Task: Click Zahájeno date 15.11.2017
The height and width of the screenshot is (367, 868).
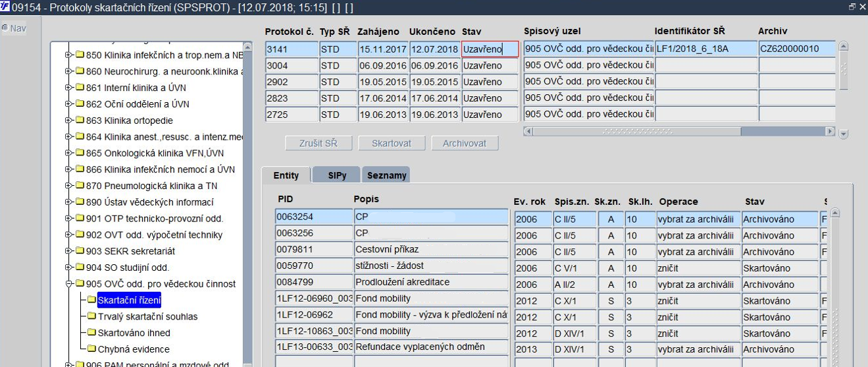Action: [382, 49]
